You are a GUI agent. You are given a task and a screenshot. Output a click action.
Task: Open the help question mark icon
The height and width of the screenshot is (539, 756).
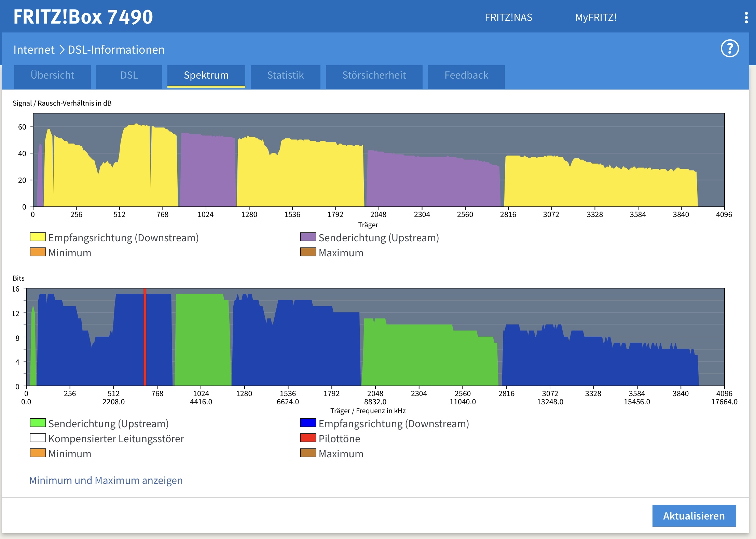(730, 49)
